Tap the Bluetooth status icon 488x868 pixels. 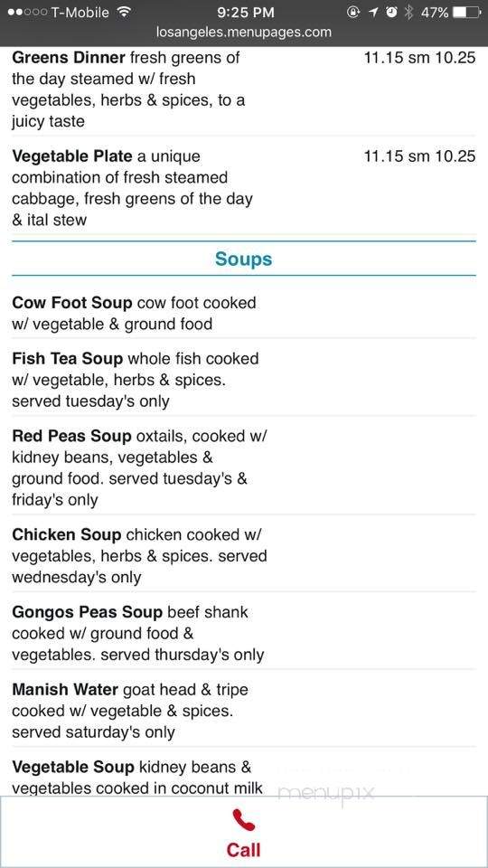tap(408, 12)
